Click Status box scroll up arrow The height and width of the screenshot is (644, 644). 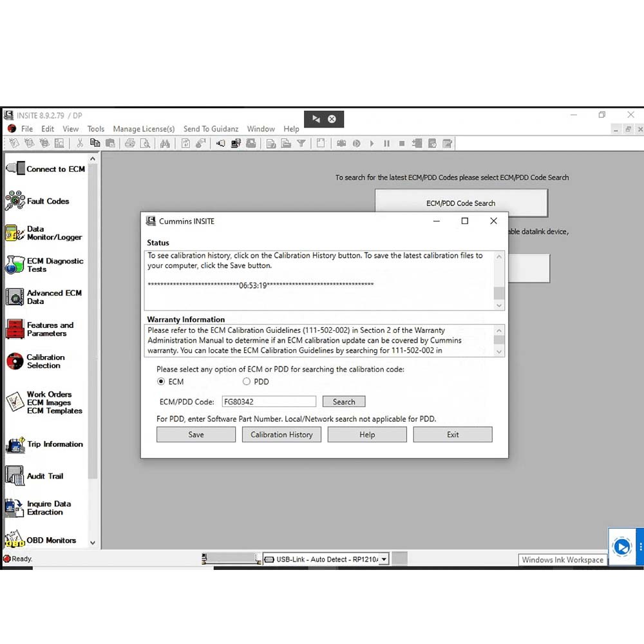(499, 257)
